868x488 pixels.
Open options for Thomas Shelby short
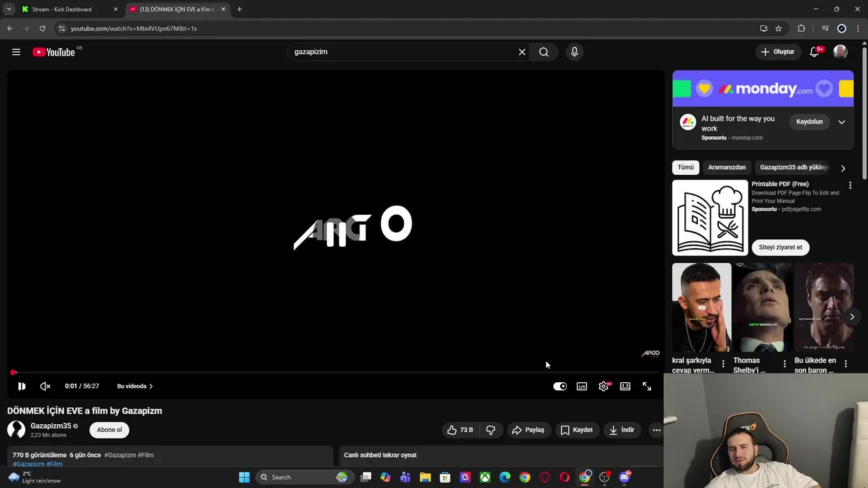[785, 365]
